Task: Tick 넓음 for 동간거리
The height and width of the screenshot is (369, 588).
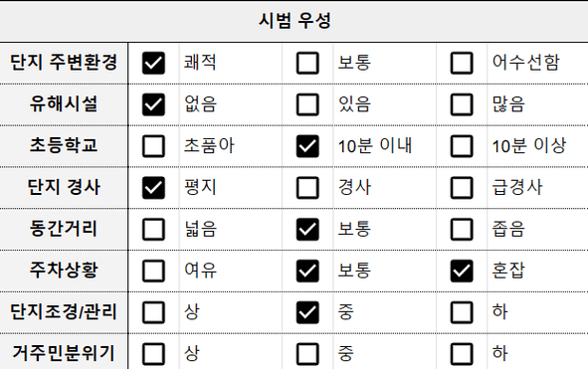Action: pos(153,229)
